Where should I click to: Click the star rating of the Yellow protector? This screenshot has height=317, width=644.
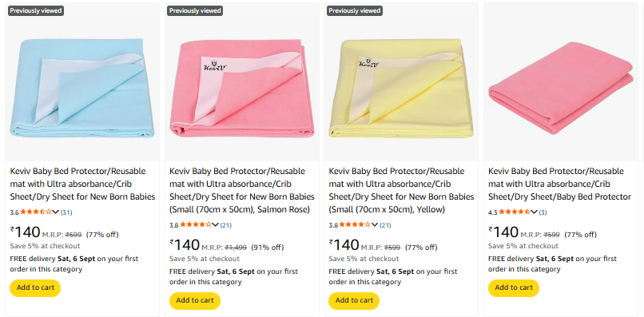click(355, 225)
